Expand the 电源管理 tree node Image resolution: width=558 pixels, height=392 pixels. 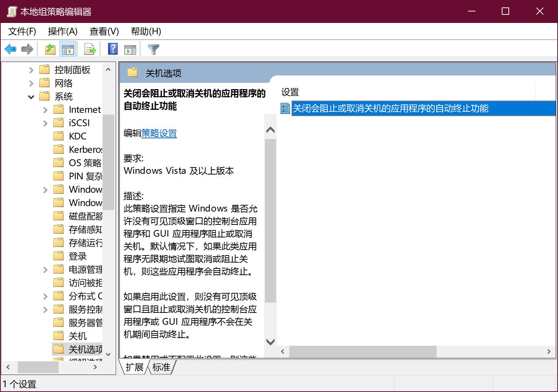(45, 269)
